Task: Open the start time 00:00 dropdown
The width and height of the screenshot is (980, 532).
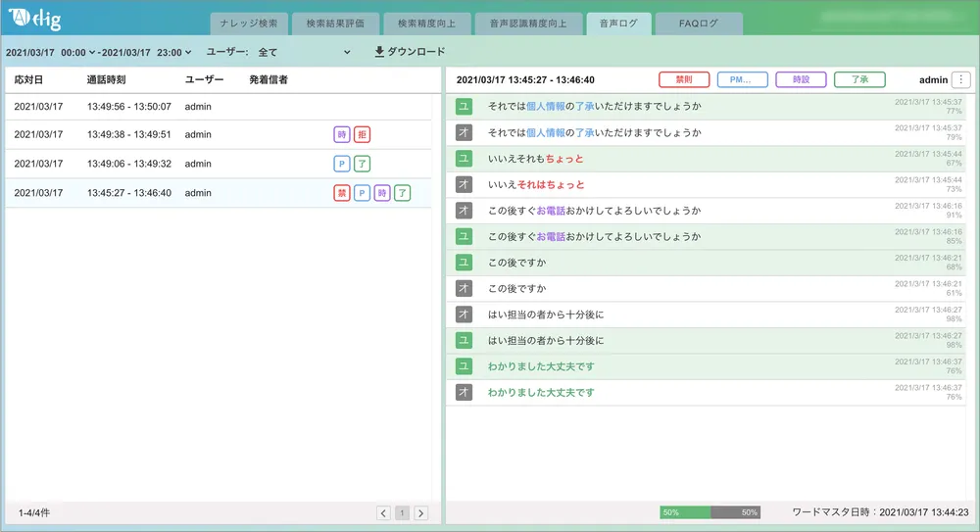Action: click(x=78, y=53)
